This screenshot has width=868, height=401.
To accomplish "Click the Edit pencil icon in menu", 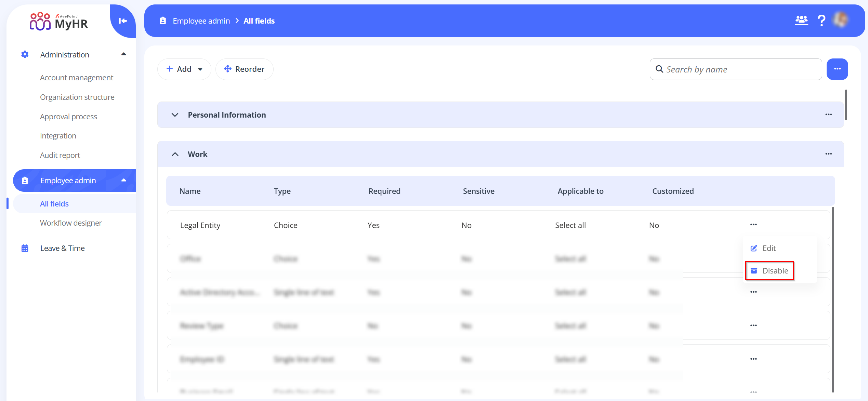I will (754, 248).
